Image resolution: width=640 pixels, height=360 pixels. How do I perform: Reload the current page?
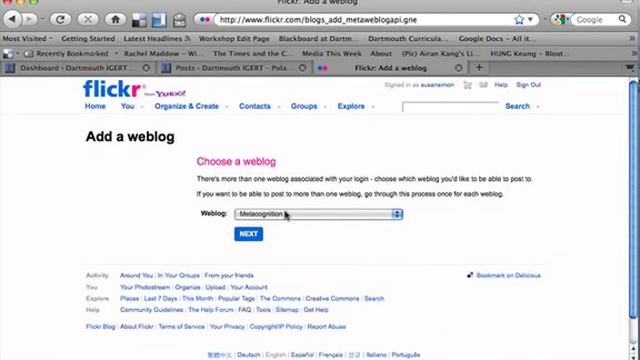pyautogui.click(x=60, y=19)
